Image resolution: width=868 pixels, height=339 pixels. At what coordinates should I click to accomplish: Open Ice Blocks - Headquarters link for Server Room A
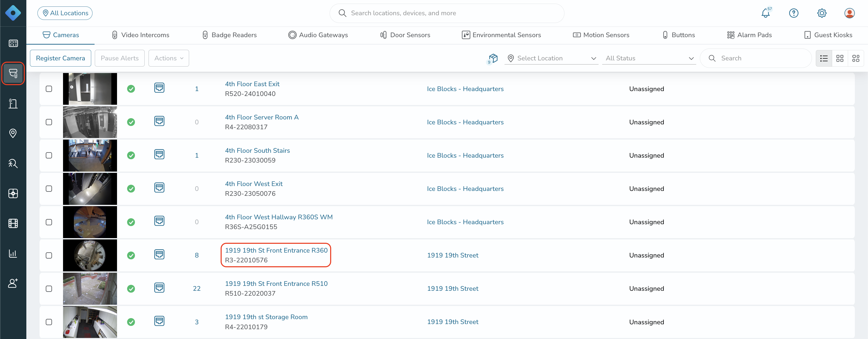465,122
